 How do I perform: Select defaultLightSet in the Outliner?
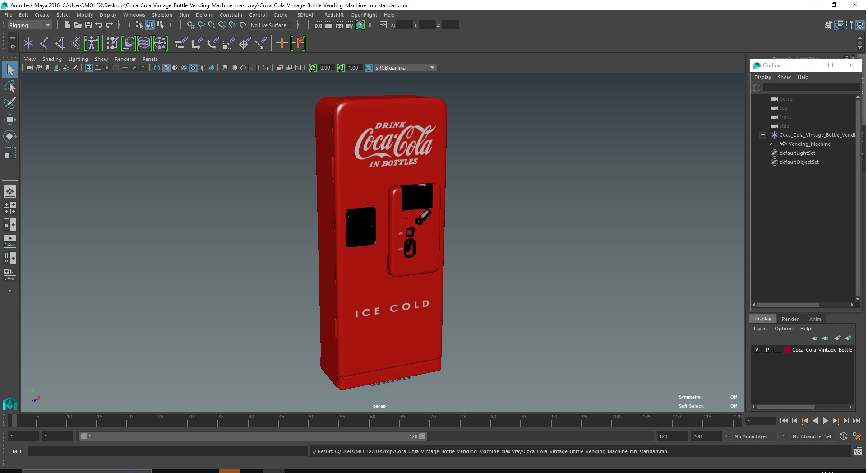797,153
